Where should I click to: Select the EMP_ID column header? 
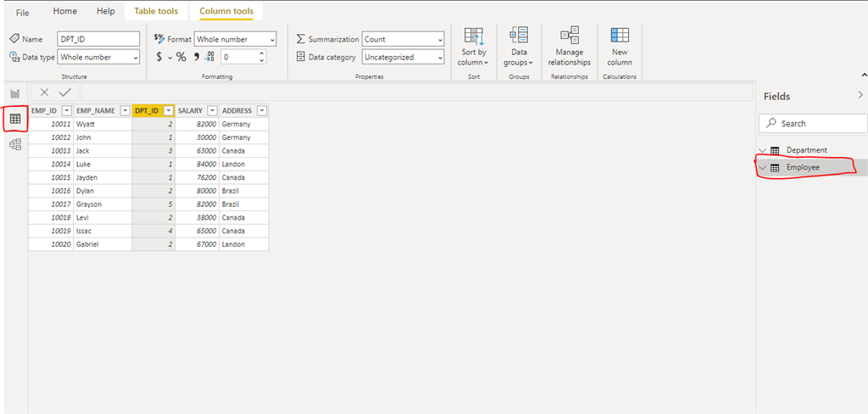pyautogui.click(x=44, y=111)
